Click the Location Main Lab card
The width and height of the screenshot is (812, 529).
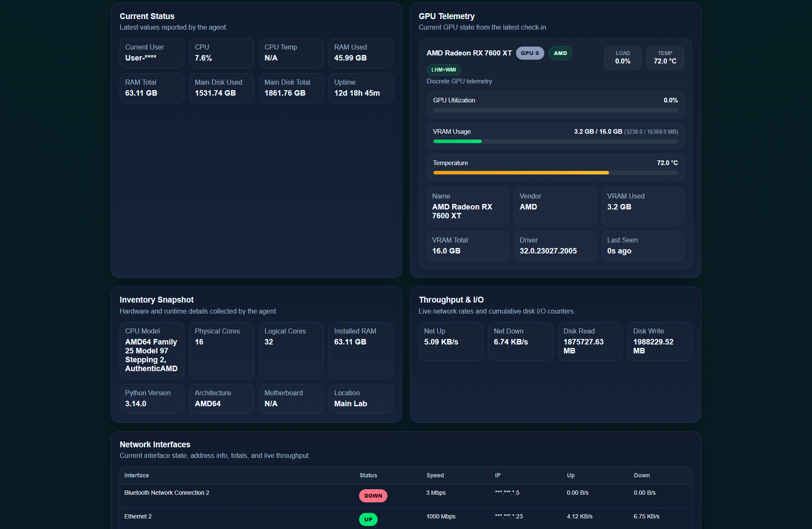pyautogui.click(x=360, y=399)
